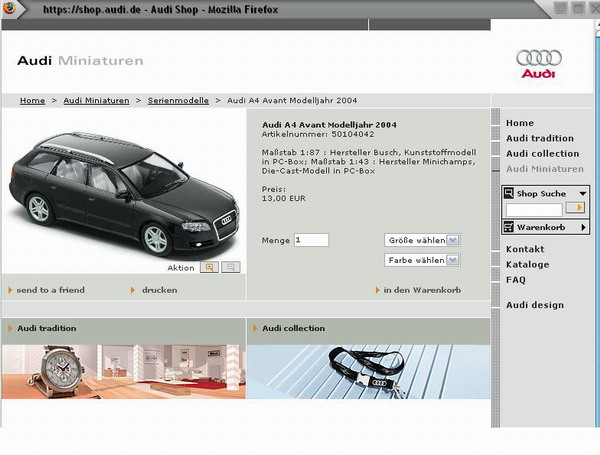Click arrow beside drucken
This screenshot has height=455, width=600.
click(133, 290)
